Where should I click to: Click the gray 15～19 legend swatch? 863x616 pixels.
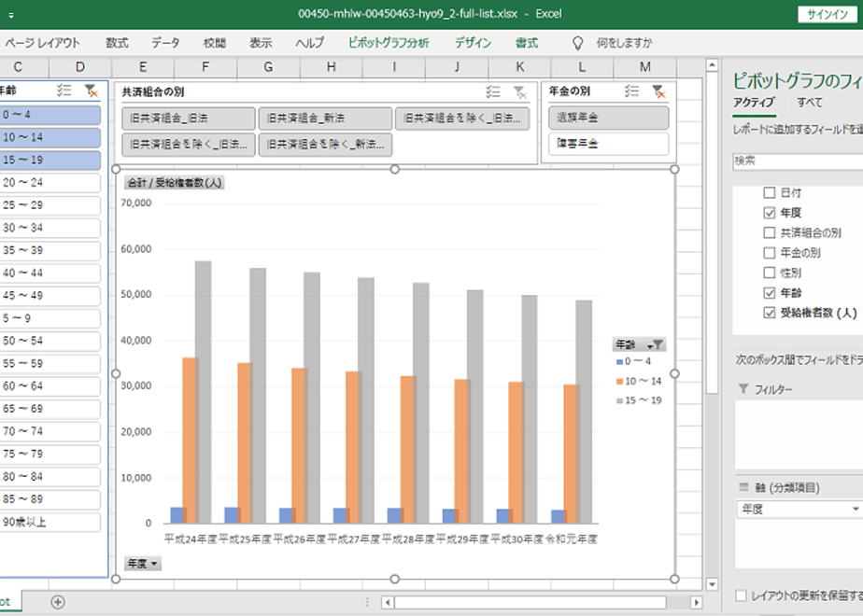point(620,401)
